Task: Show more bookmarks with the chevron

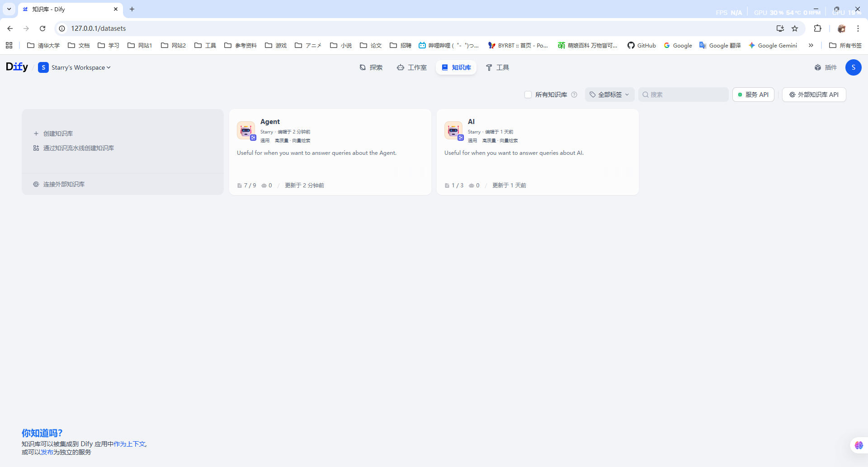Action: (811, 45)
